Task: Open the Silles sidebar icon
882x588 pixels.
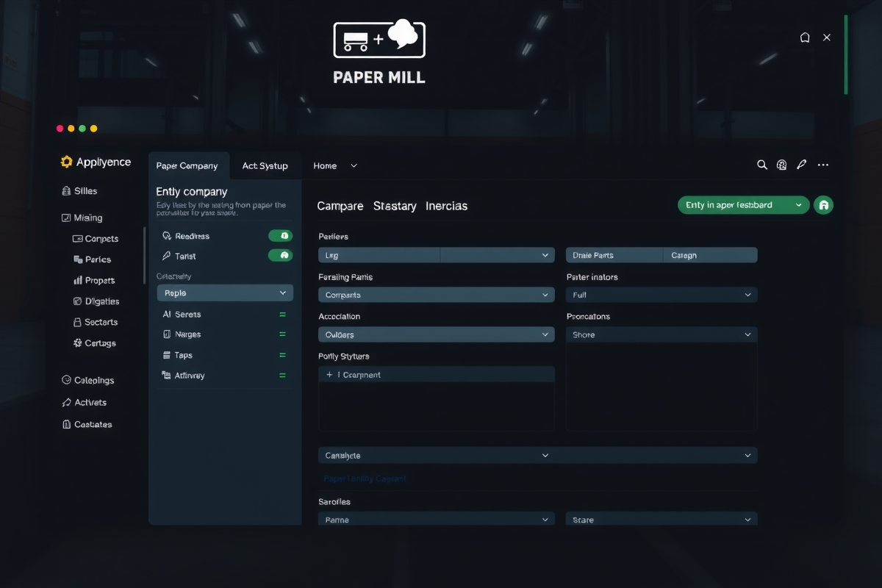Action: coord(66,191)
